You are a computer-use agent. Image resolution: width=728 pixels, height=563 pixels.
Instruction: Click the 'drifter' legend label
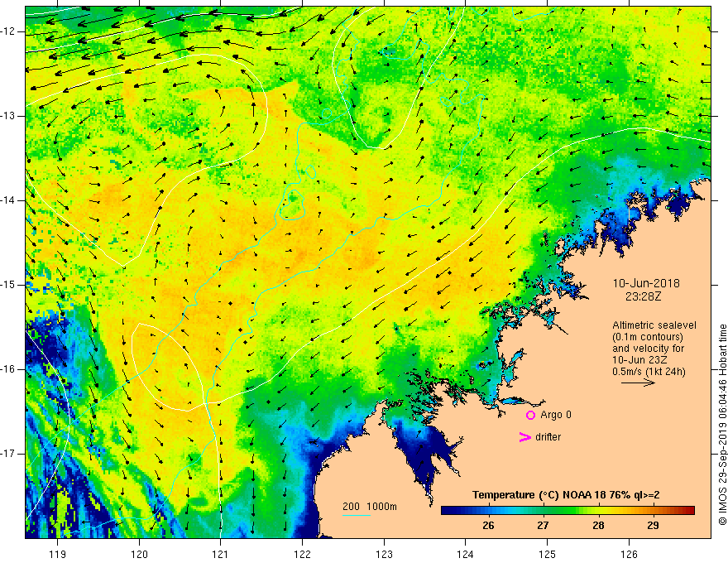[x=548, y=437]
